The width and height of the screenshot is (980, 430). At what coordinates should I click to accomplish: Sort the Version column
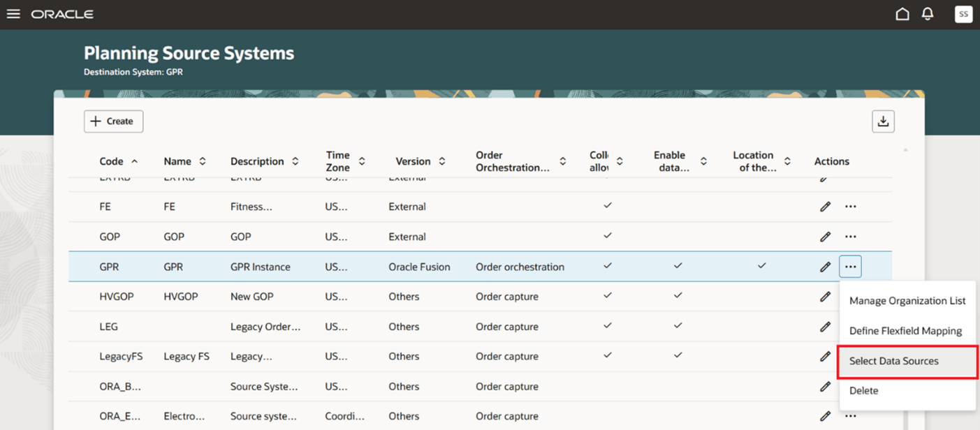(443, 161)
